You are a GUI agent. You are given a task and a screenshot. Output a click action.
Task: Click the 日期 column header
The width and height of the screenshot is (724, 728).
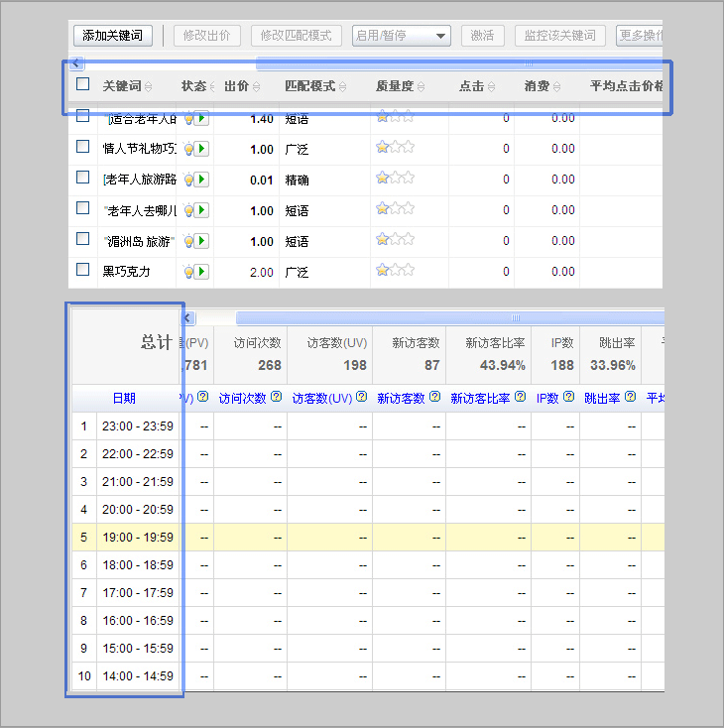124,398
